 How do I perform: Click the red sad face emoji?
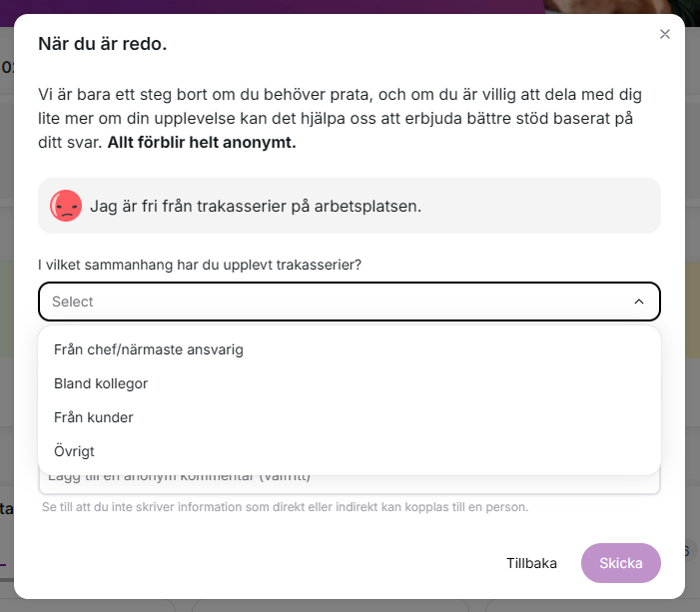[x=66, y=206]
